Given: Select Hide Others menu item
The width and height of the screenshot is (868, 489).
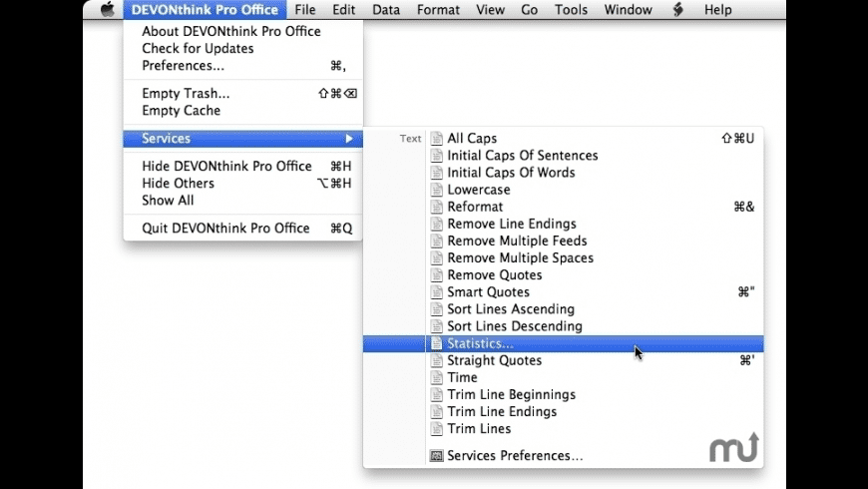Looking at the screenshot, I should pos(178,184).
